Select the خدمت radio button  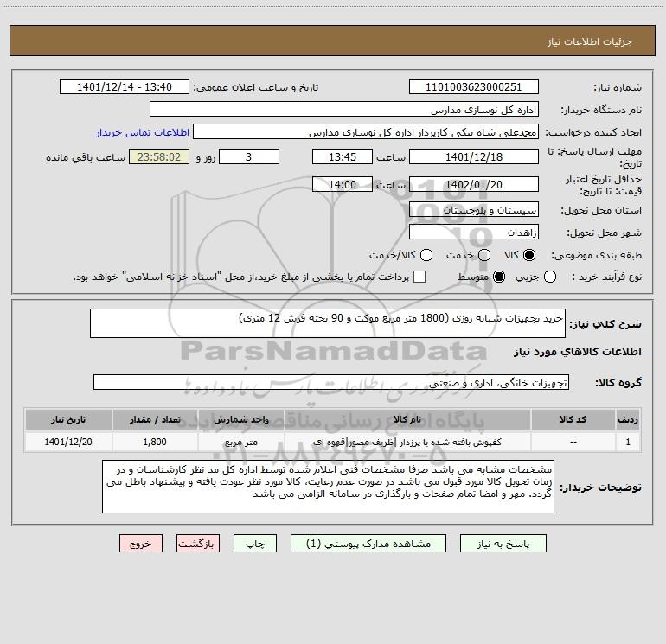[484, 255]
